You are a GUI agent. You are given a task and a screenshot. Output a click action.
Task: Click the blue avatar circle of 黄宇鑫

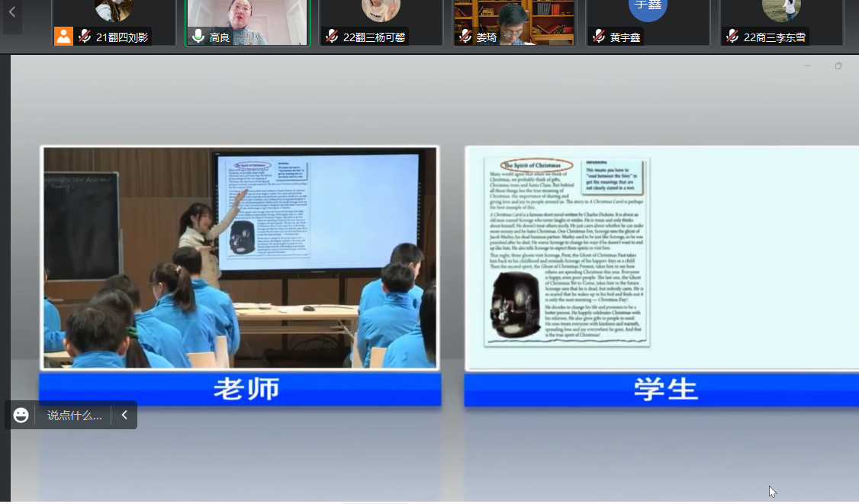(647, 8)
